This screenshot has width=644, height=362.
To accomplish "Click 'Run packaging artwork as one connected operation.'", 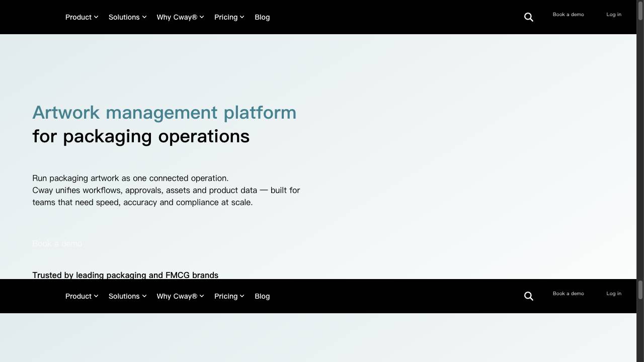I will (130, 178).
